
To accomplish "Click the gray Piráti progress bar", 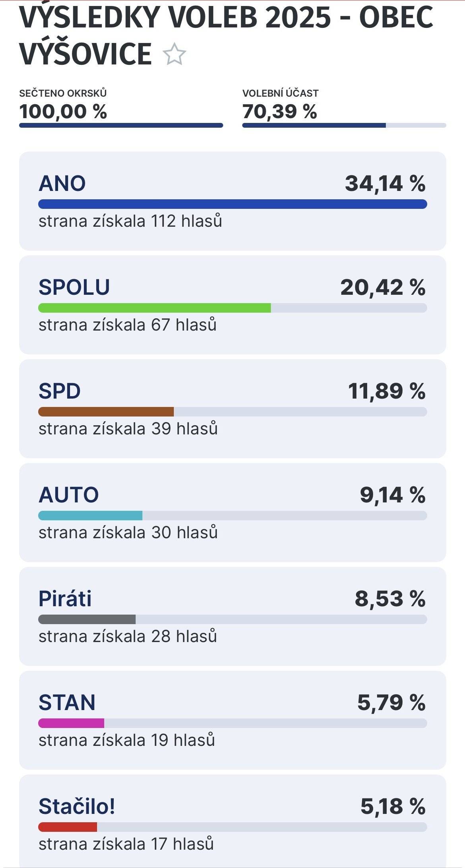I will pyautogui.click(x=87, y=619).
